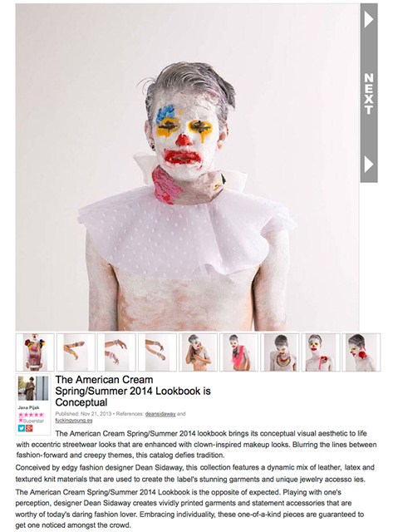Open the deansidaway reference link

(160, 414)
